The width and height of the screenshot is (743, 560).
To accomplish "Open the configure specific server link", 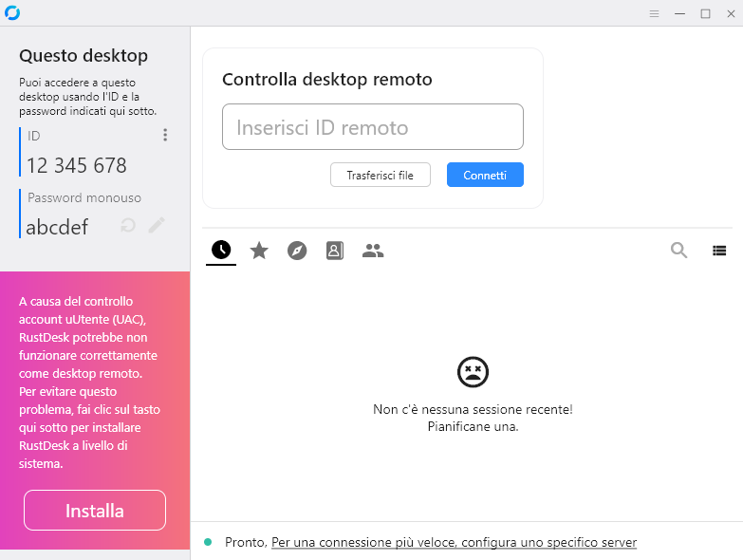I will (454, 542).
